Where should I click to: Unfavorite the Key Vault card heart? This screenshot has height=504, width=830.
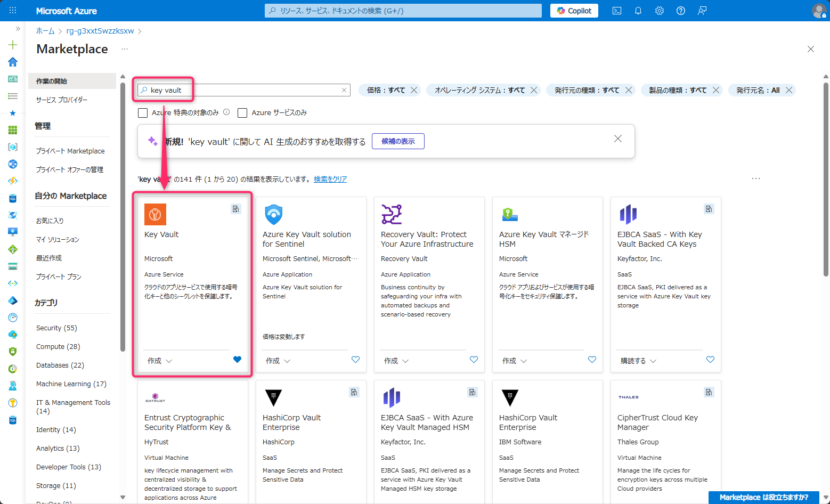(237, 360)
